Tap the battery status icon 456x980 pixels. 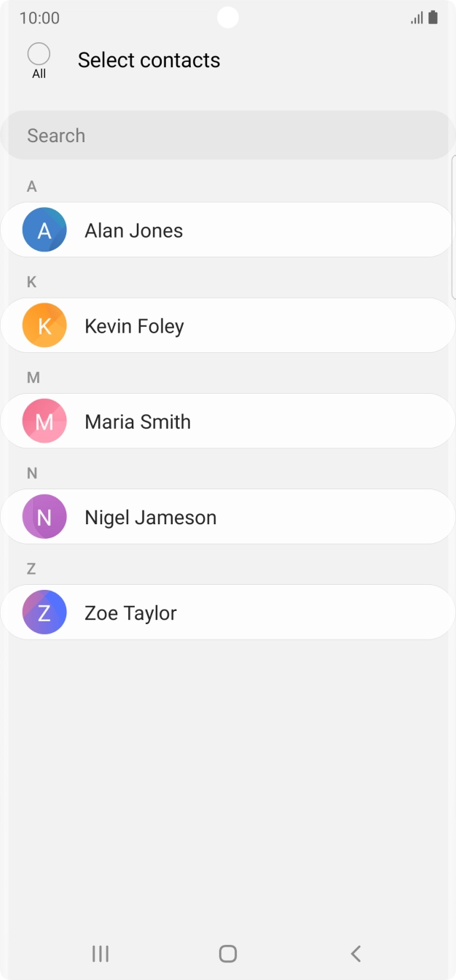coord(433,17)
